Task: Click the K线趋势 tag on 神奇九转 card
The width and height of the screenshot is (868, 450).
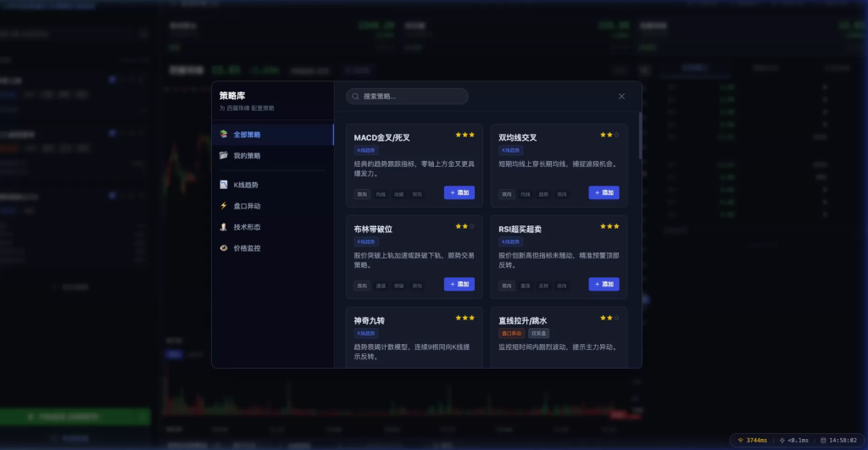Action: click(x=366, y=333)
